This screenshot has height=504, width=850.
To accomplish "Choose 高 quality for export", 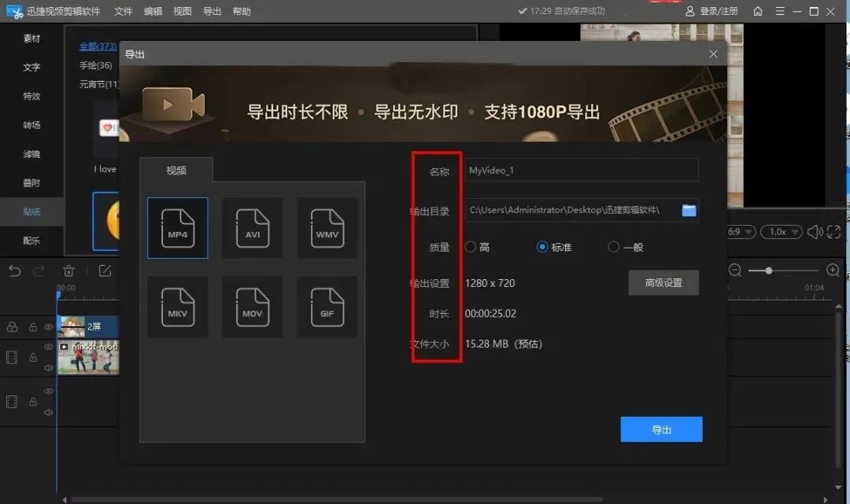I will [471, 246].
